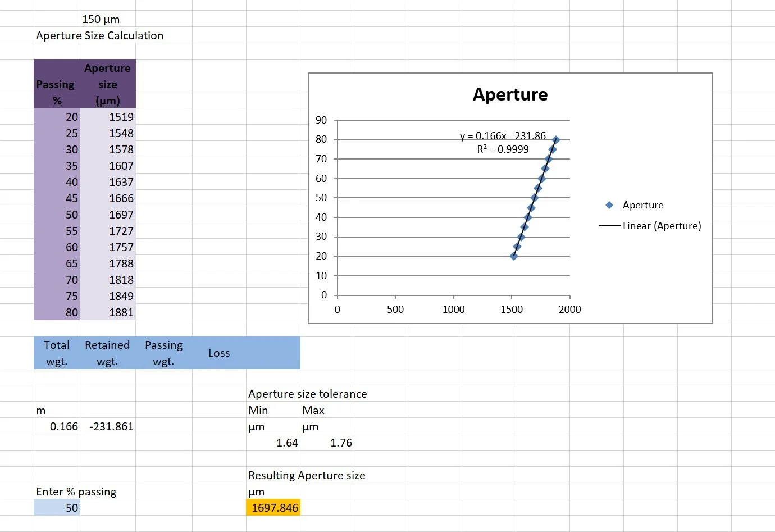The image size is (775, 532).
Task: Select the cell showing 1697
Action: pyautogui.click(x=108, y=215)
